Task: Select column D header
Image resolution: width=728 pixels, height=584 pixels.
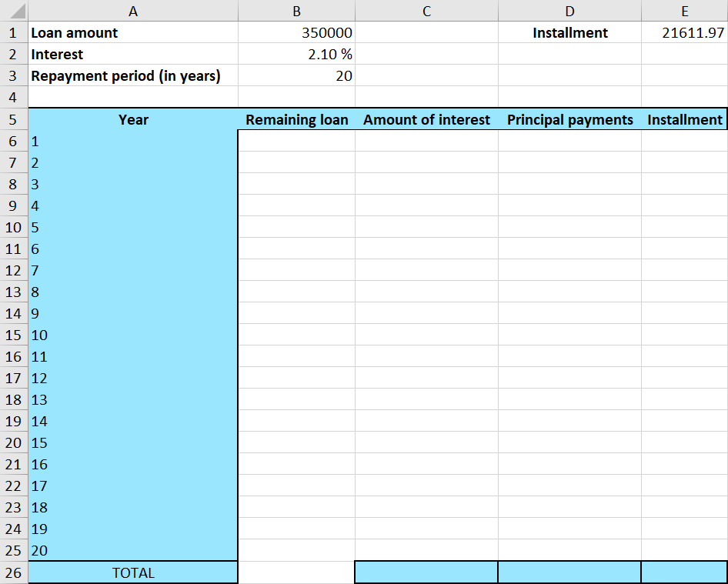Action: [x=569, y=11]
